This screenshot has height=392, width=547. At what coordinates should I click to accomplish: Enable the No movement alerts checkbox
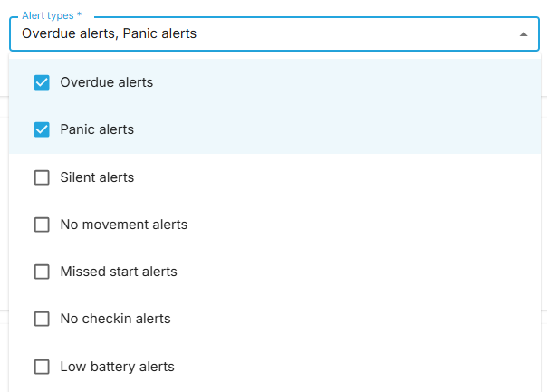coord(42,225)
